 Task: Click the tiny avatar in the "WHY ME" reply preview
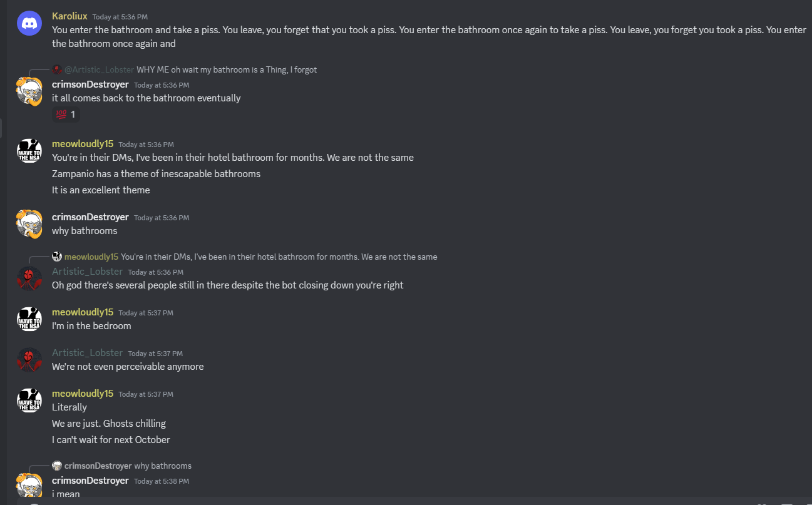(x=57, y=69)
